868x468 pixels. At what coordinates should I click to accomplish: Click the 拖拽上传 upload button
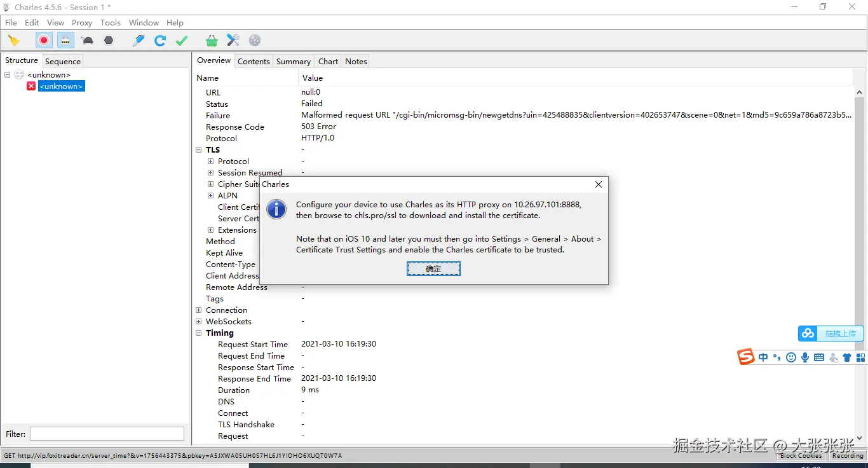tap(832, 333)
